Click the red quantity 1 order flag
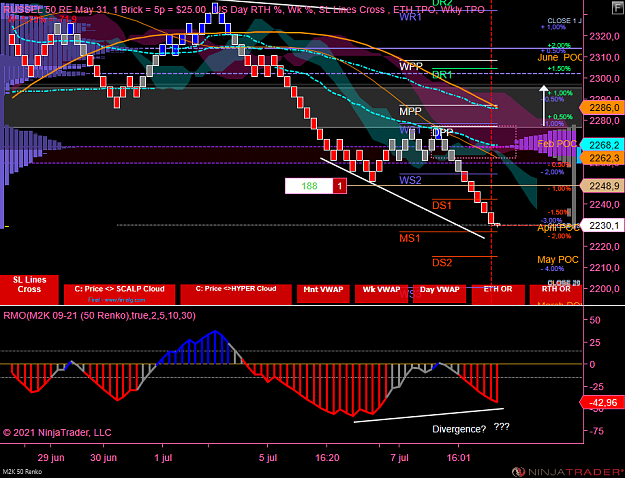The height and width of the screenshot is (478, 625). point(340,186)
